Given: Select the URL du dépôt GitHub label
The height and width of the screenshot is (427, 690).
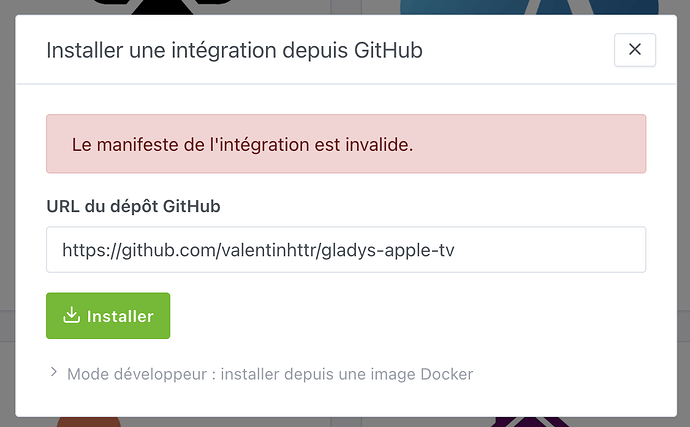Looking at the screenshot, I should (133, 206).
